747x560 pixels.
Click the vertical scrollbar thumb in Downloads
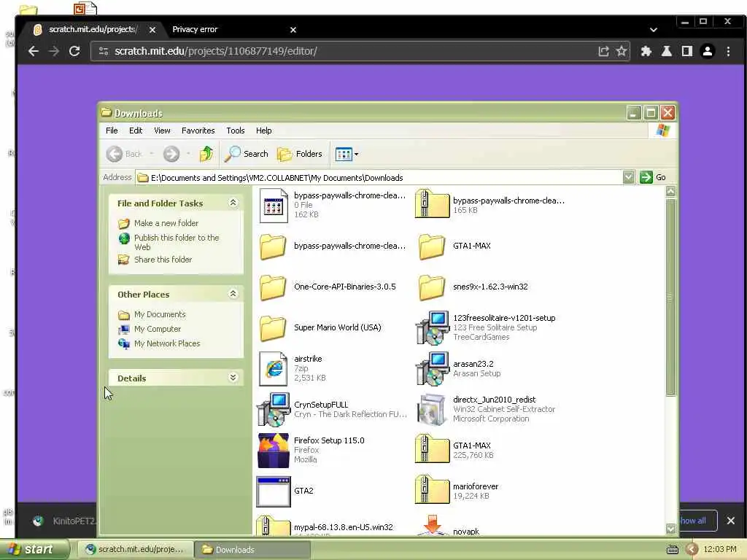[671, 297]
